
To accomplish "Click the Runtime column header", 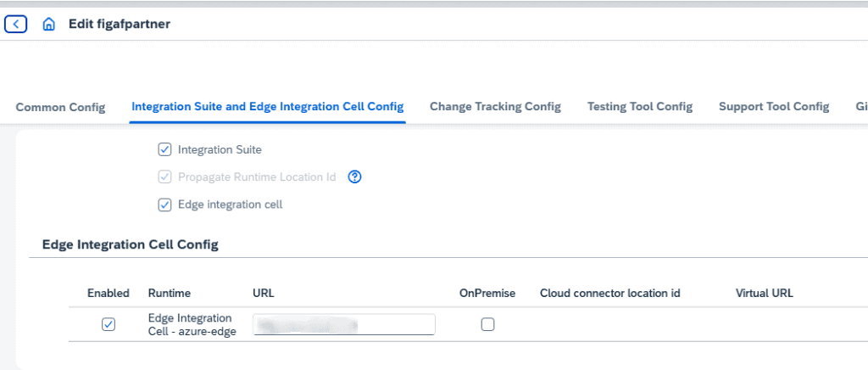I will 170,293.
